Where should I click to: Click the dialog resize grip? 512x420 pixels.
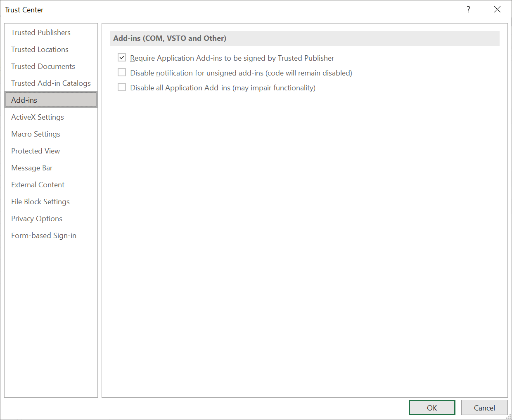click(508, 416)
